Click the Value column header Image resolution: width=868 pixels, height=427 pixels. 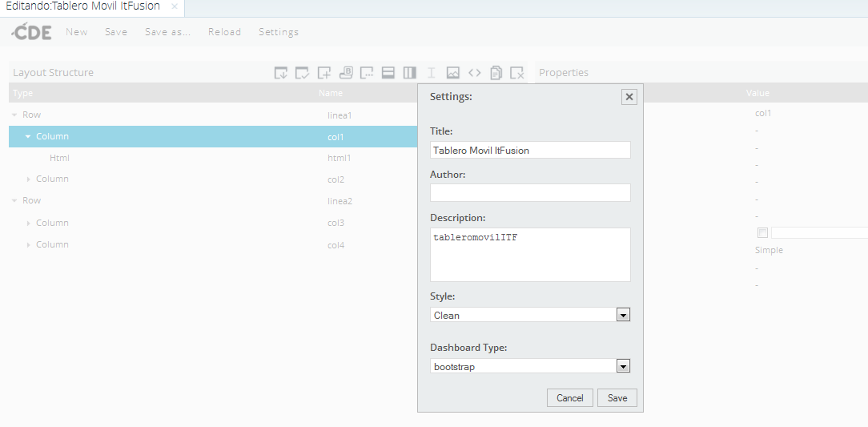(757, 93)
